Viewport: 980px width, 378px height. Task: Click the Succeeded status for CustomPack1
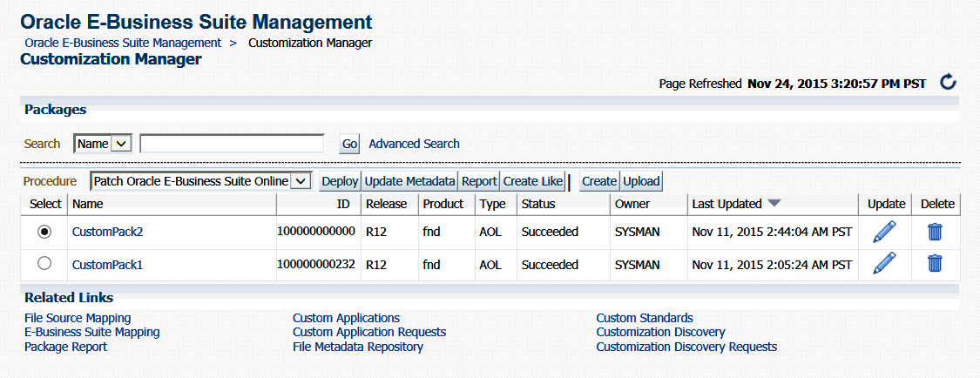pyautogui.click(x=550, y=264)
